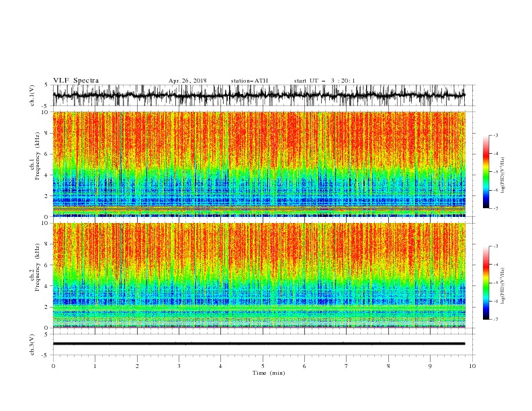Click the "1" tick on the Time axis
The width and height of the screenshot is (532, 411).
pos(95,366)
